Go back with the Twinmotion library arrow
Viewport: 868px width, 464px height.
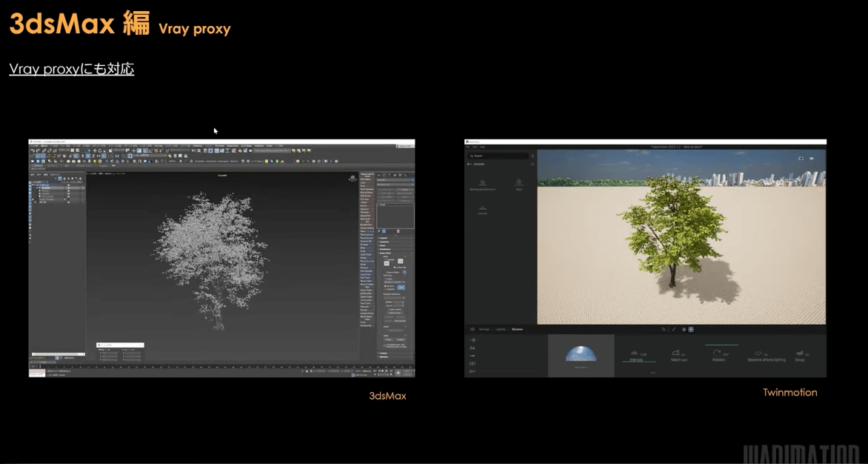(470, 164)
